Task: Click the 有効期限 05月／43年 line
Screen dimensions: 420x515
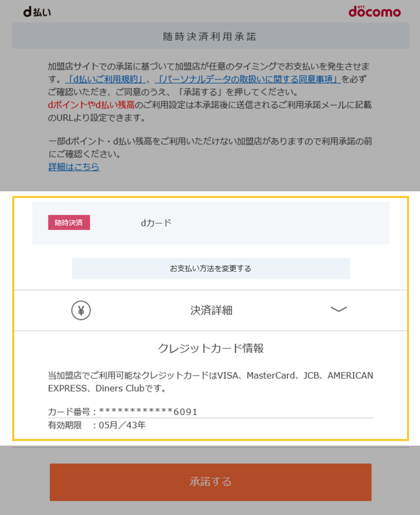Action: coord(97,425)
